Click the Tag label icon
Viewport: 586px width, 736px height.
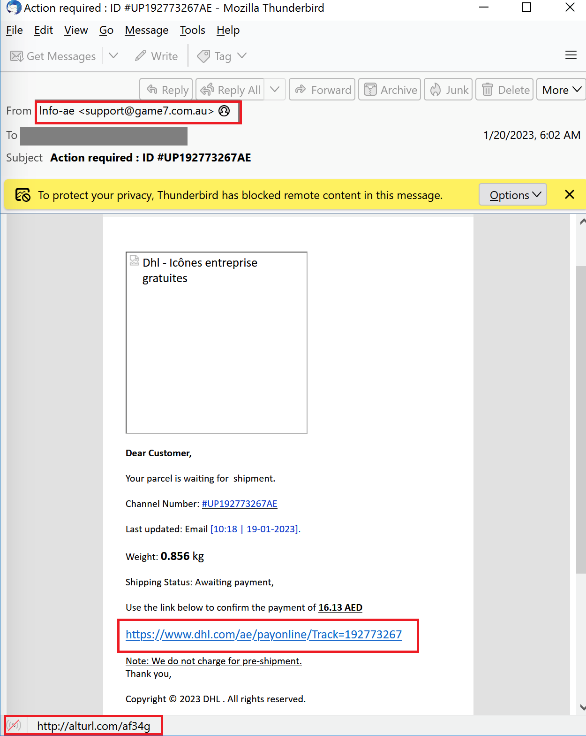click(203, 56)
